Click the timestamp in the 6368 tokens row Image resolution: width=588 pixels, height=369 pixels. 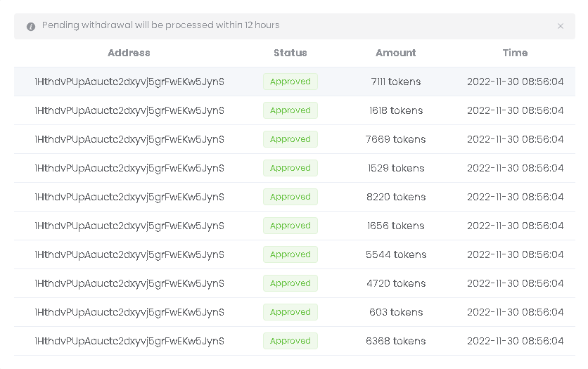click(516, 341)
